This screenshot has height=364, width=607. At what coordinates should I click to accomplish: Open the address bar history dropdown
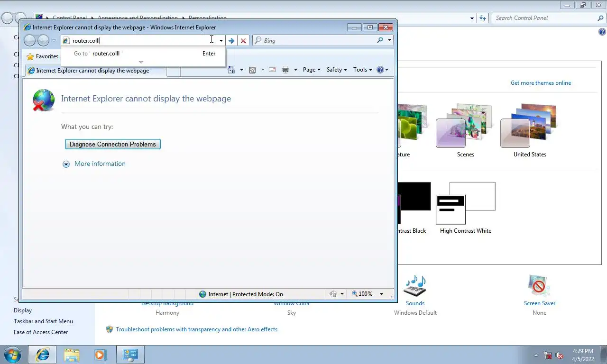(x=221, y=41)
